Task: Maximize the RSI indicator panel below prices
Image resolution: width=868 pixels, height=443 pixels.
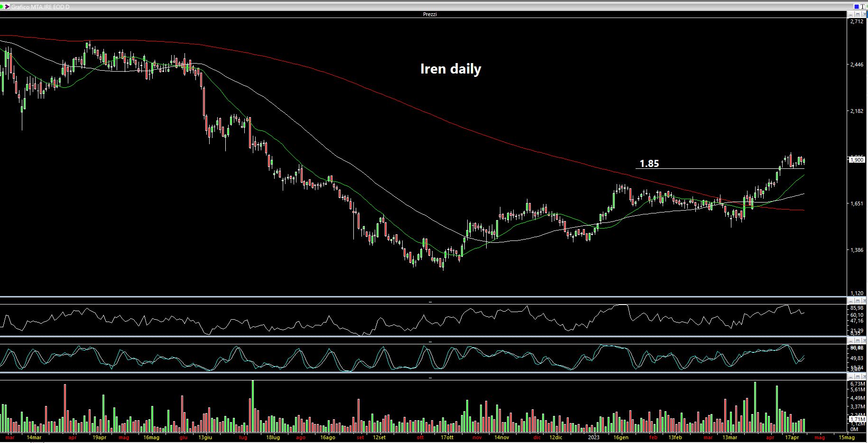Action: (858, 301)
